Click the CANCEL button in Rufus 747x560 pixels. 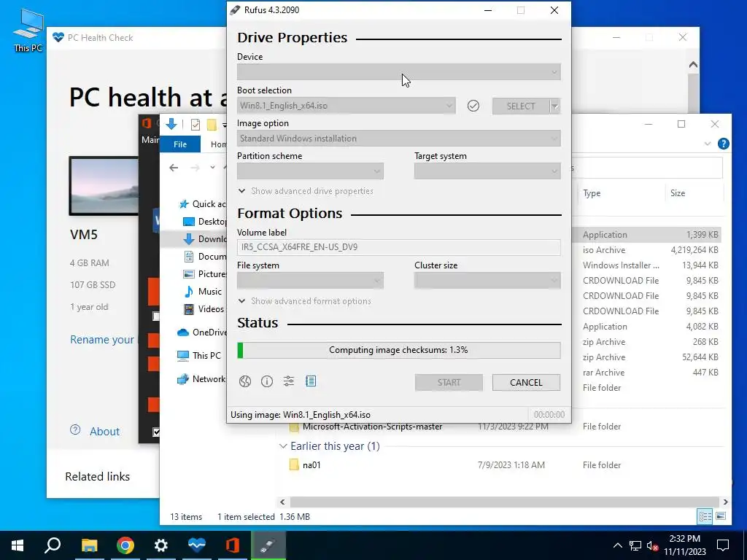click(526, 382)
